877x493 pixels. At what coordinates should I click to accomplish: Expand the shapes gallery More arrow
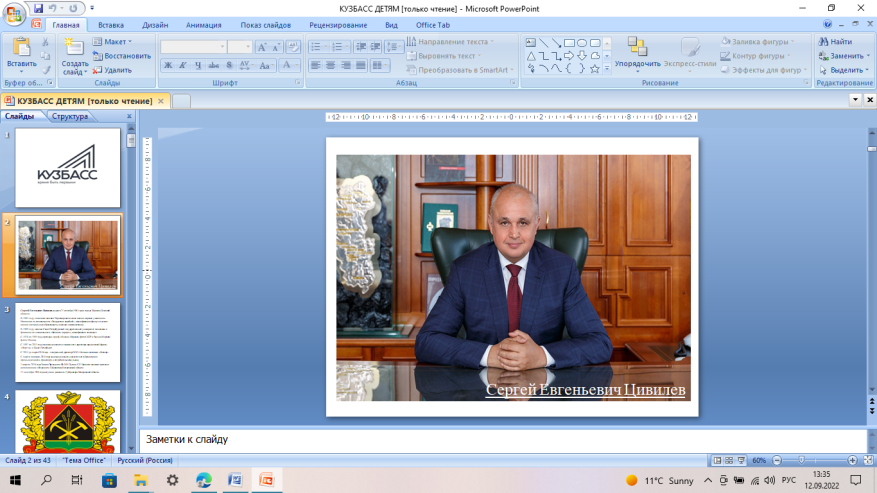coord(607,70)
